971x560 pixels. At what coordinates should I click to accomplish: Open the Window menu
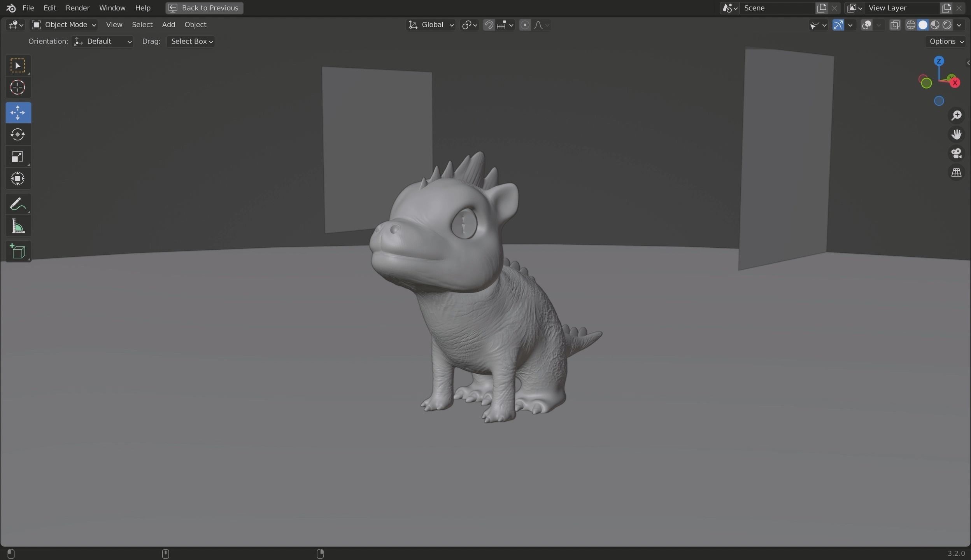click(112, 8)
